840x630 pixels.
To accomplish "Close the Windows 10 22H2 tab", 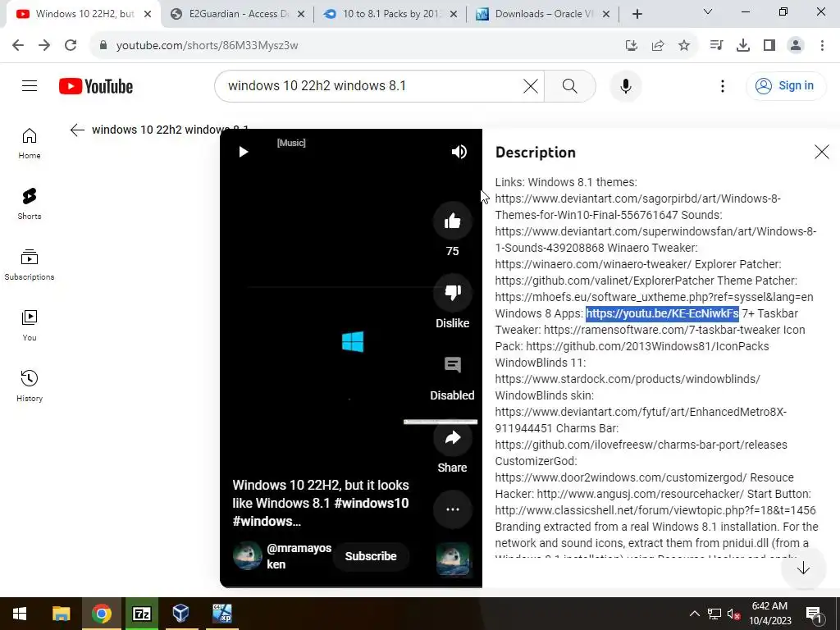I will pos(148,14).
